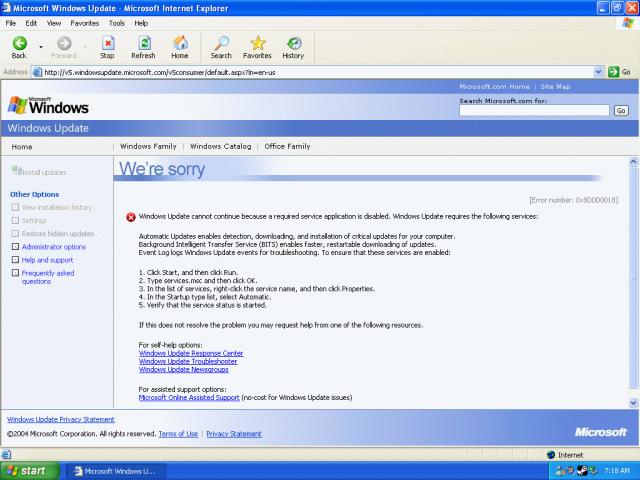Select the Microsoft Windows Update taskbar button
The height and width of the screenshot is (480, 640).
pos(116,471)
